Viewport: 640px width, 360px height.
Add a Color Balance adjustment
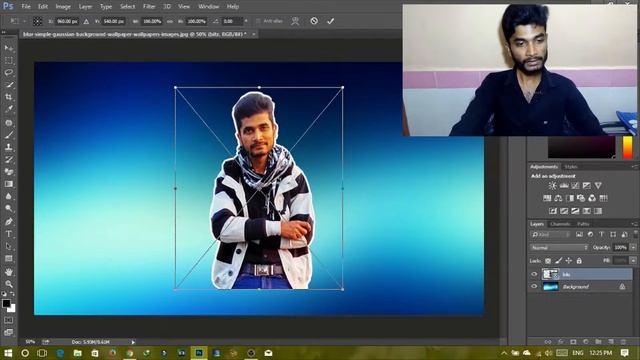(558, 198)
